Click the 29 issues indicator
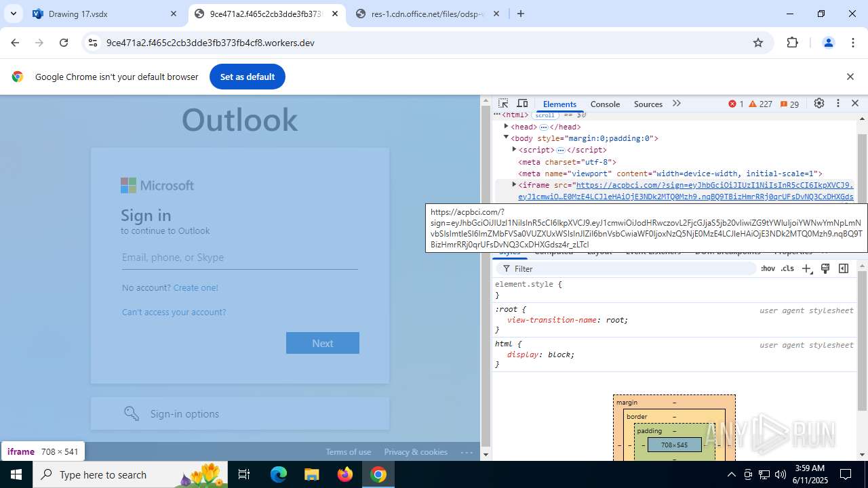Image resolution: width=868 pixels, height=488 pixels. coord(790,104)
